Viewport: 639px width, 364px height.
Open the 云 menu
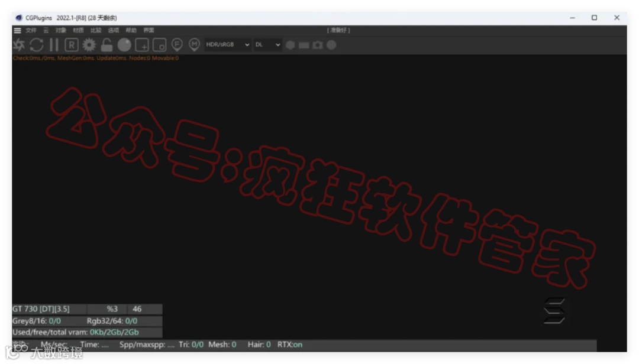pos(46,31)
